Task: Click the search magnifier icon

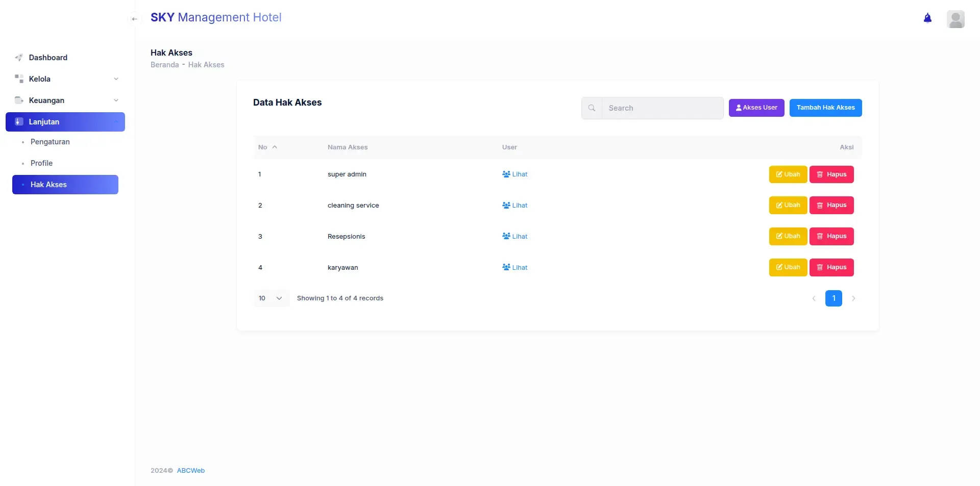Action: pos(592,108)
